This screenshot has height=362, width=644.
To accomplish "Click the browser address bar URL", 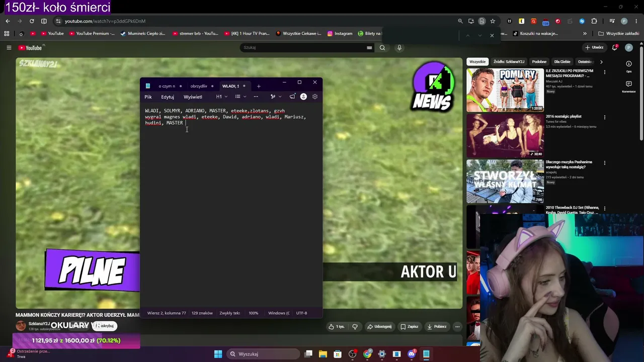I will coord(105,21).
